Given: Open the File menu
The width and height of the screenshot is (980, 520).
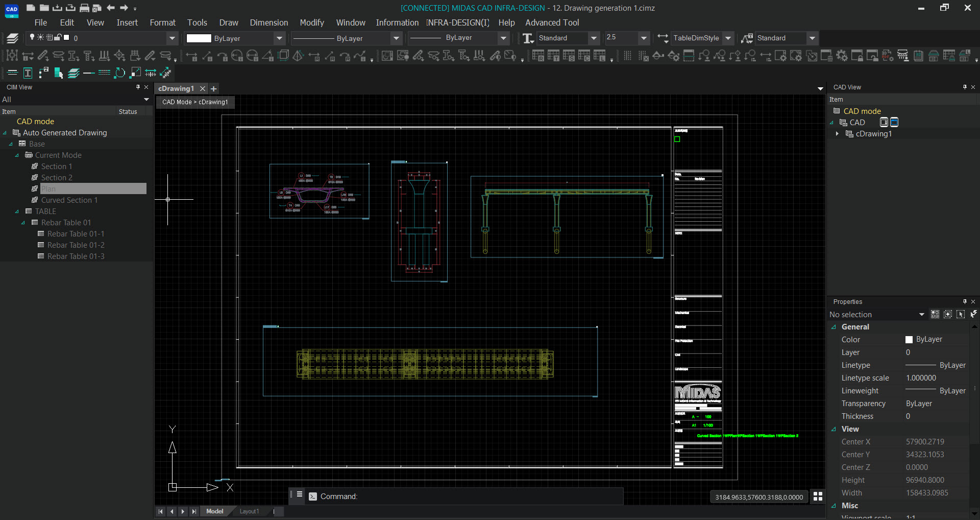Looking at the screenshot, I should point(40,22).
